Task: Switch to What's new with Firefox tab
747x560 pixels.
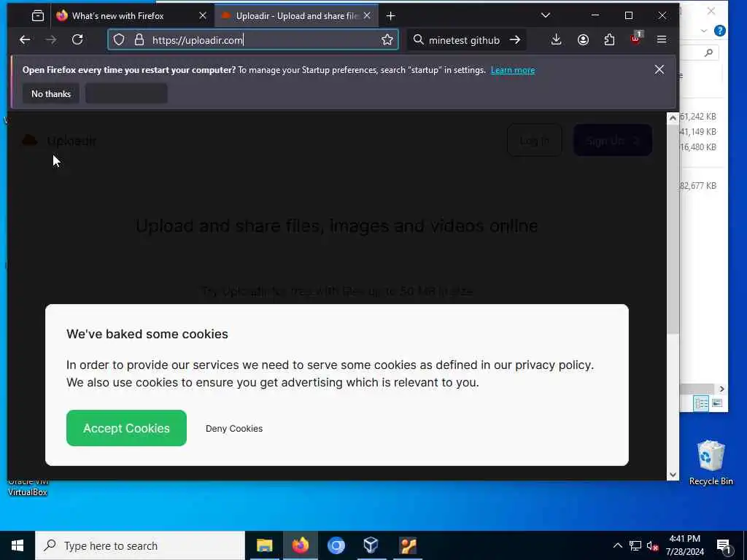Action: [132, 16]
